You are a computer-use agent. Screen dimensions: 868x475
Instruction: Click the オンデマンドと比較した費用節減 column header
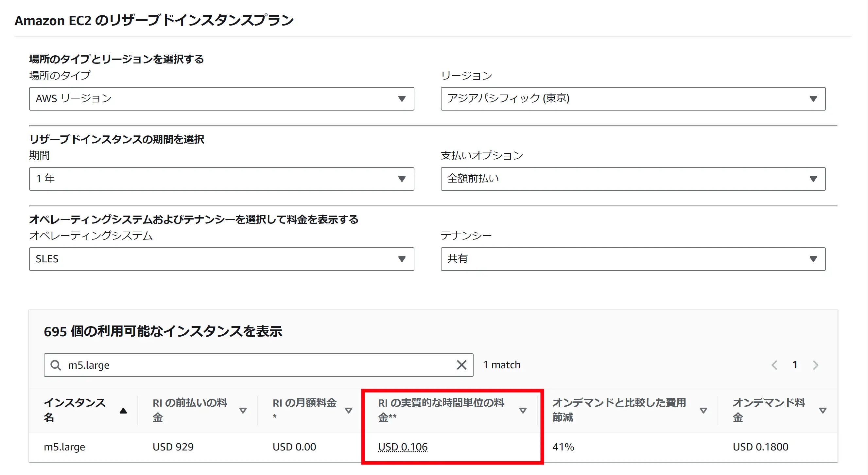pyautogui.click(x=619, y=410)
